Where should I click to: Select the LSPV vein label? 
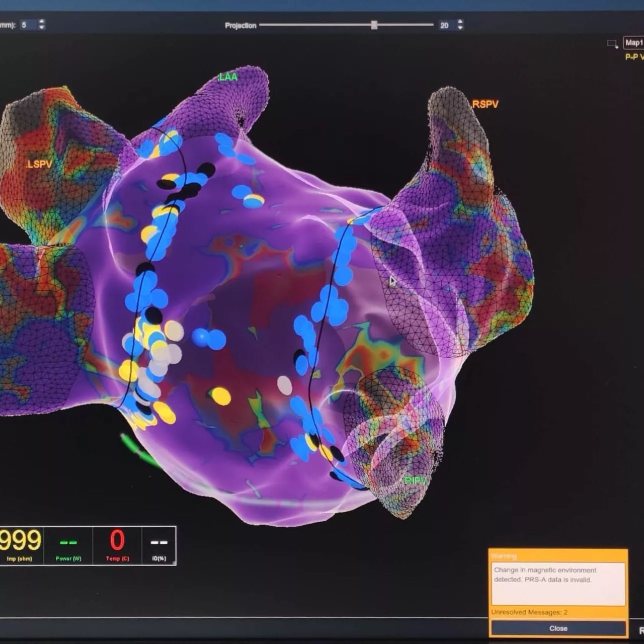coord(39,165)
